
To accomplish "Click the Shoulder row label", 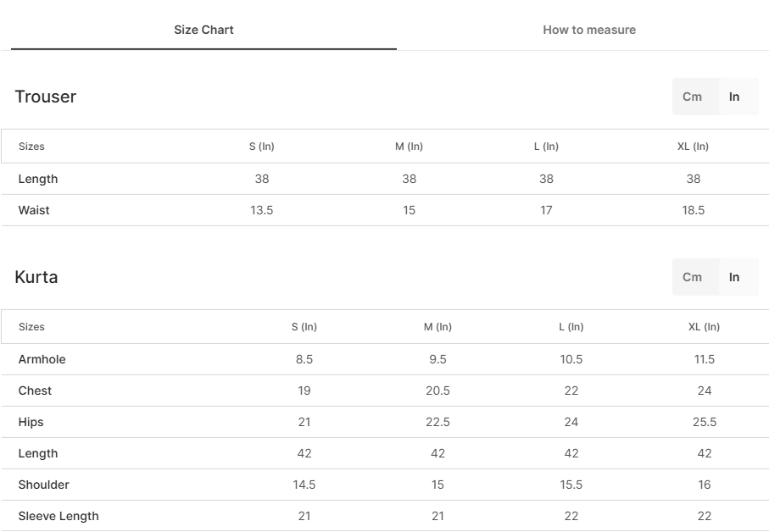I will [43, 485].
